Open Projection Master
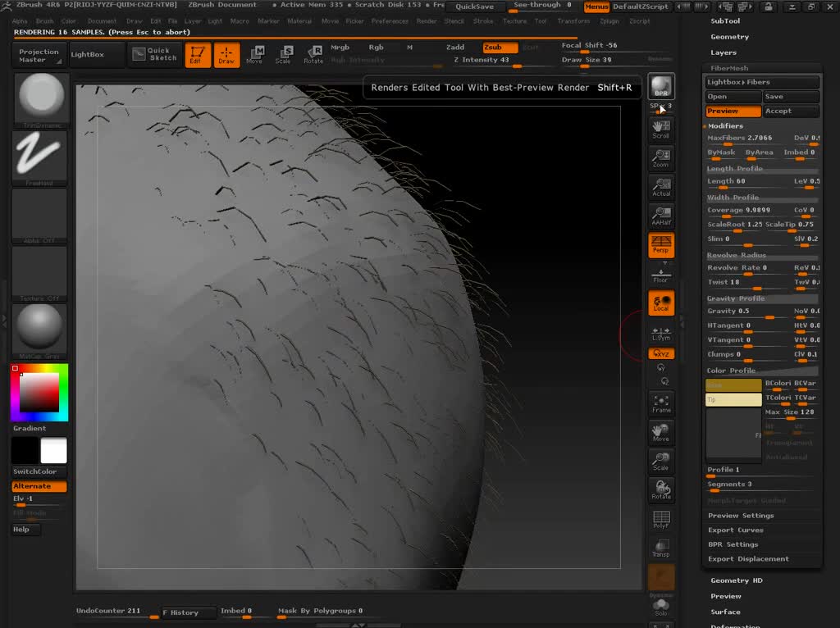840x628 pixels. pos(39,55)
